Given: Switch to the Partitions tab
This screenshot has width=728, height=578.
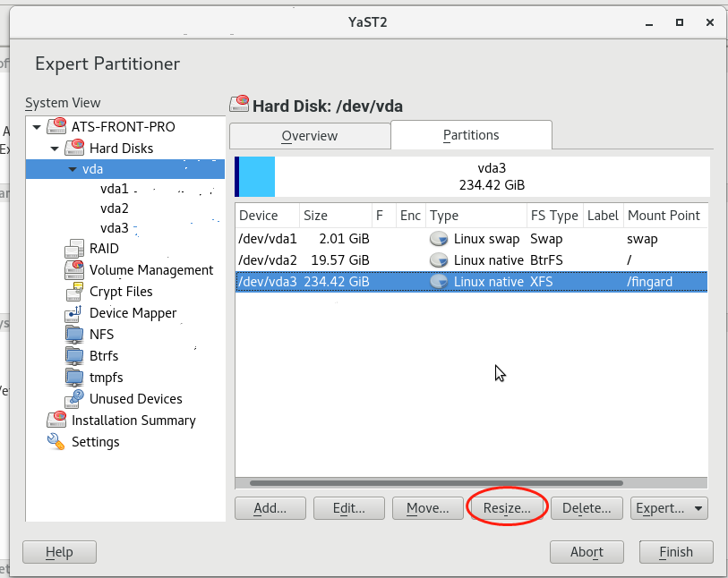Looking at the screenshot, I should coord(471,135).
